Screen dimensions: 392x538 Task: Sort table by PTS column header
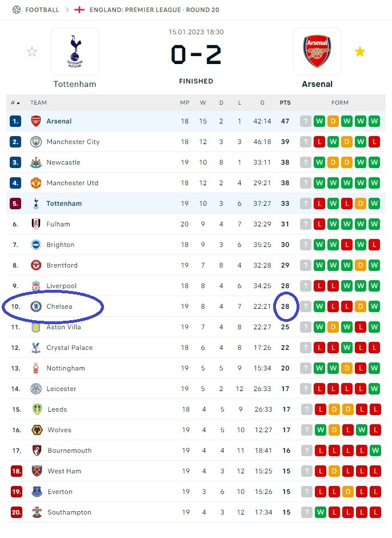pyautogui.click(x=285, y=102)
